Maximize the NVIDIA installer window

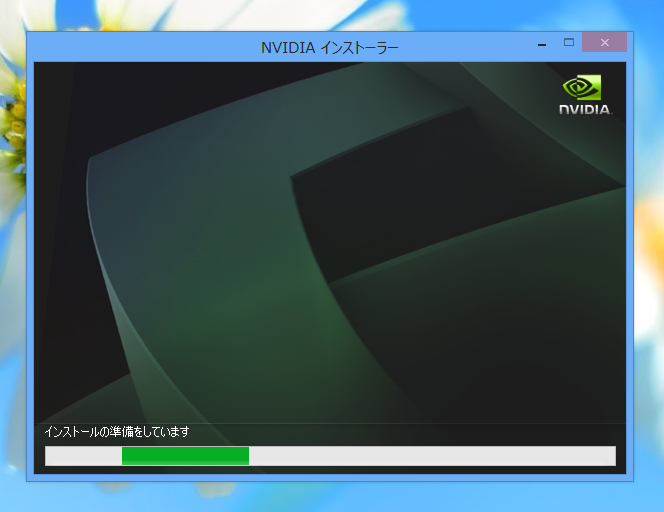[x=569, y=42]
